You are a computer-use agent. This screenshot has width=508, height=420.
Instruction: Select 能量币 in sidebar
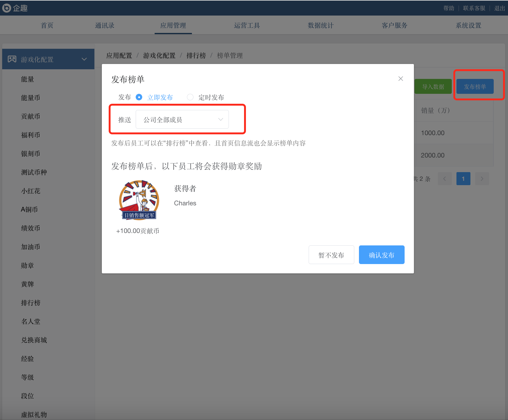31,98
